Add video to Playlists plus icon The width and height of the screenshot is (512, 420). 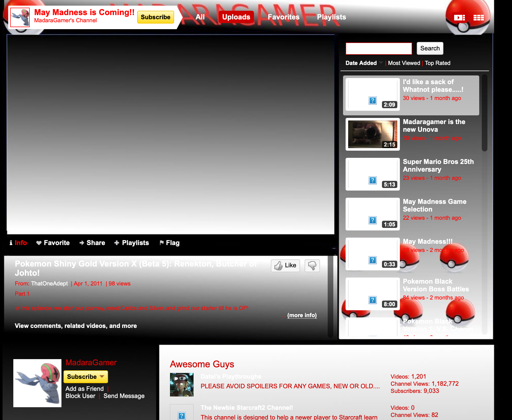coord(117,243)
